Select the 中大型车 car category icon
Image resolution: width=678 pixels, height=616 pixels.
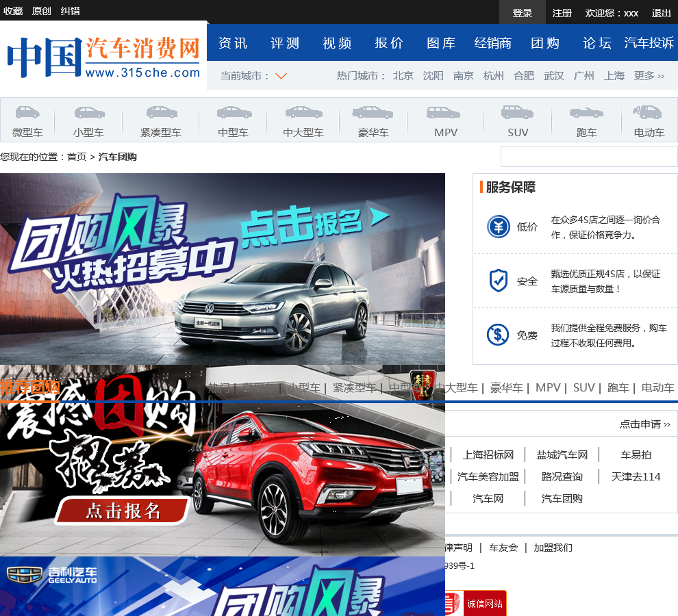(x=303, y=112)
